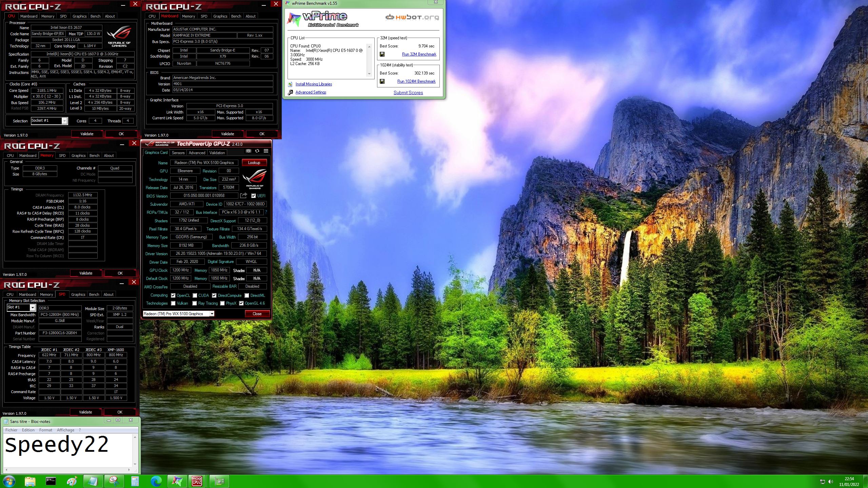Click the Advanced Settings magnifier icon in wPrime
This screenshot has height=488, width=868.
pos(290,92)
